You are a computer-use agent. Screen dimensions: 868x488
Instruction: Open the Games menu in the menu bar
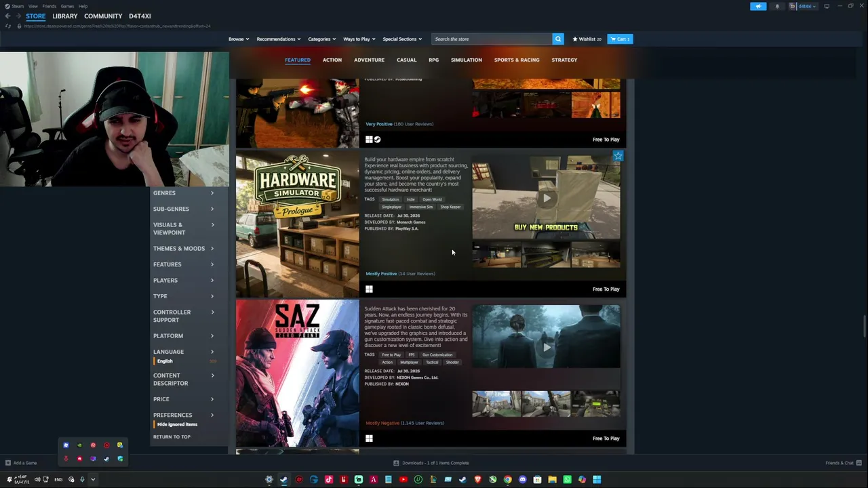[x=67, y=6]
